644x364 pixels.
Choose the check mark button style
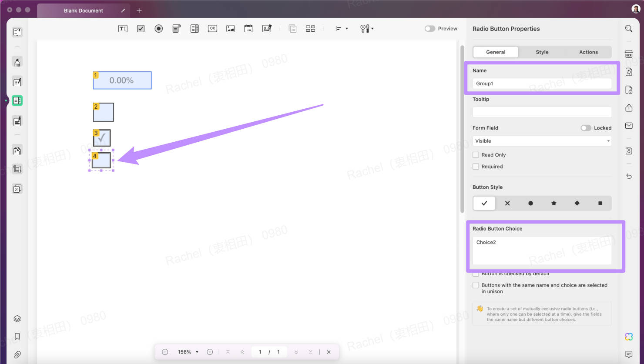(x=484, y=203)
